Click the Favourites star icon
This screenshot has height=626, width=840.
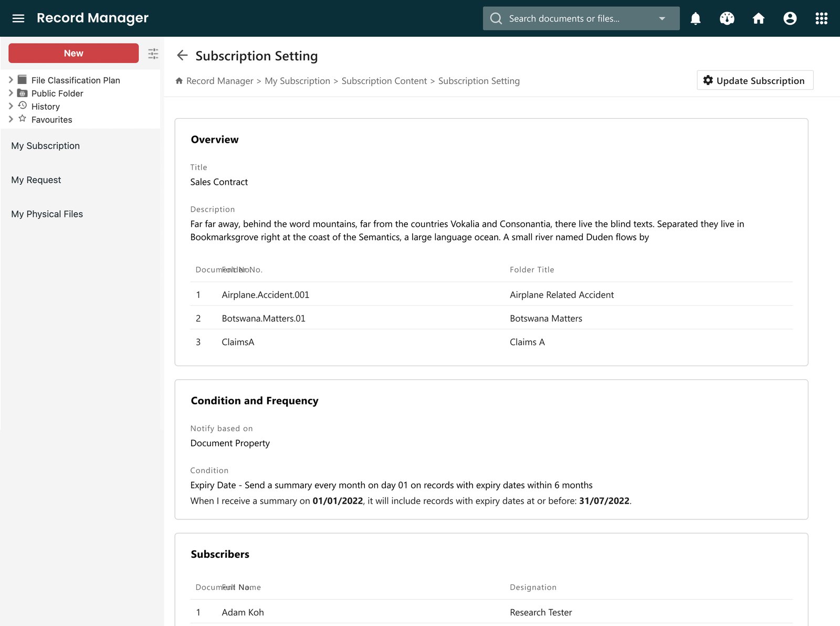tap(22, 119)
